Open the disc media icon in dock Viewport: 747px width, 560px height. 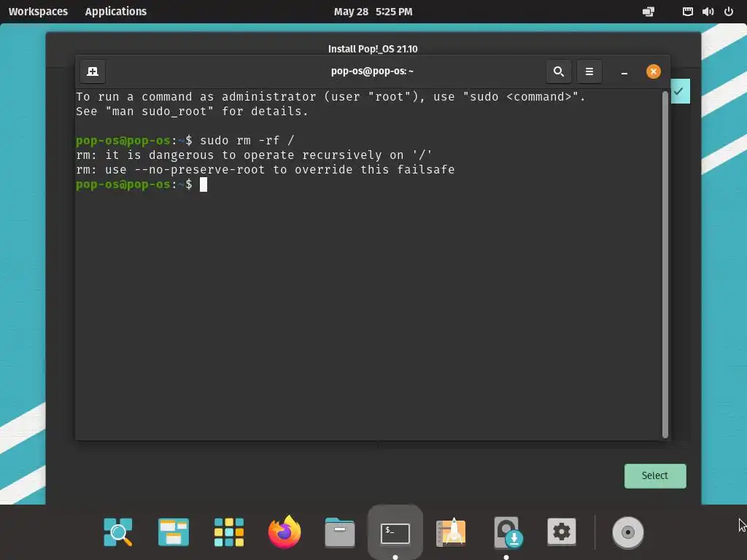tap(628, 532)
